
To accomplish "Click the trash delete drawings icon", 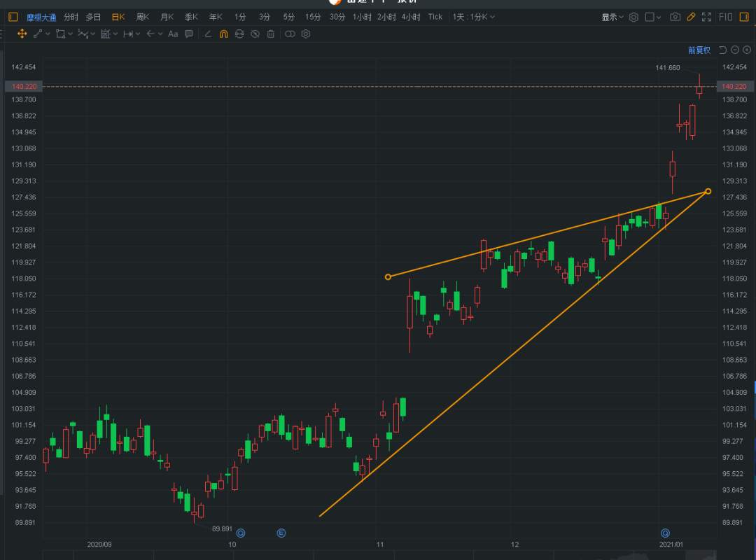I will (271, 34).
